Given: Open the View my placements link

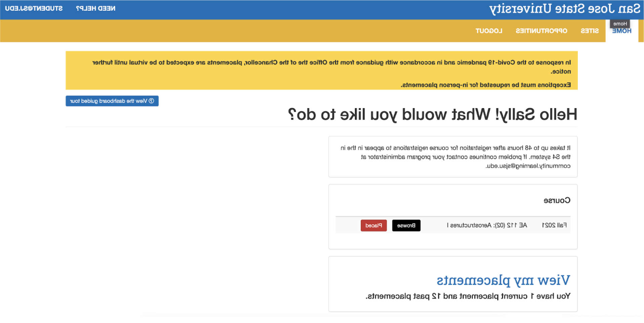Looking at the screenshot, I should coord(503,280).
